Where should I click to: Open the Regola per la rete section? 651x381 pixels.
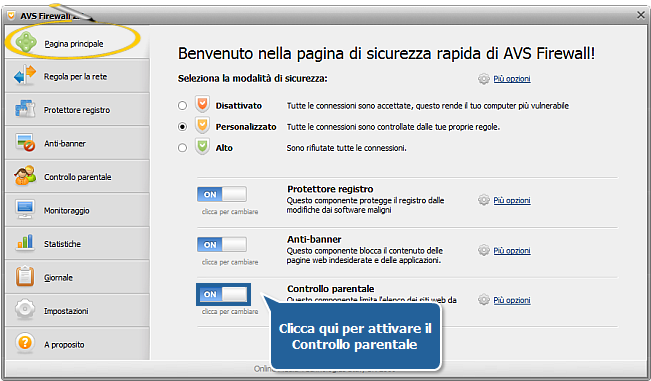(77, 76)
